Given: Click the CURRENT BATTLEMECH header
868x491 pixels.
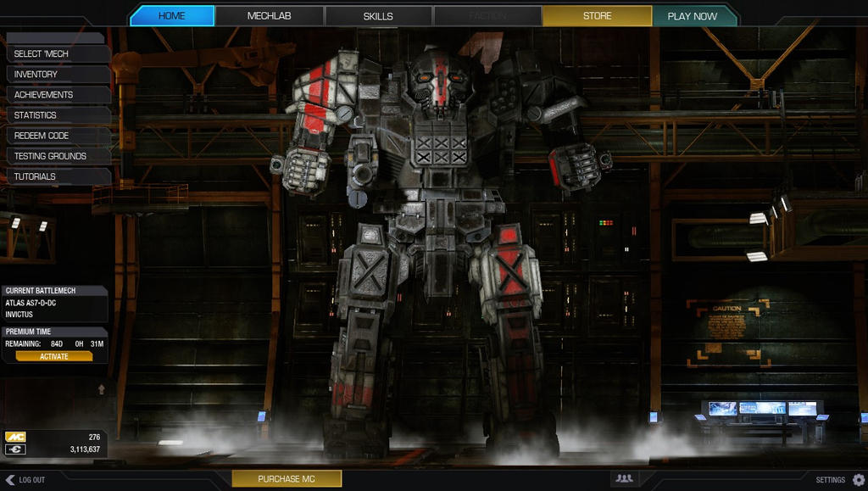Looking at the screenshot, I should coord(55,291).
